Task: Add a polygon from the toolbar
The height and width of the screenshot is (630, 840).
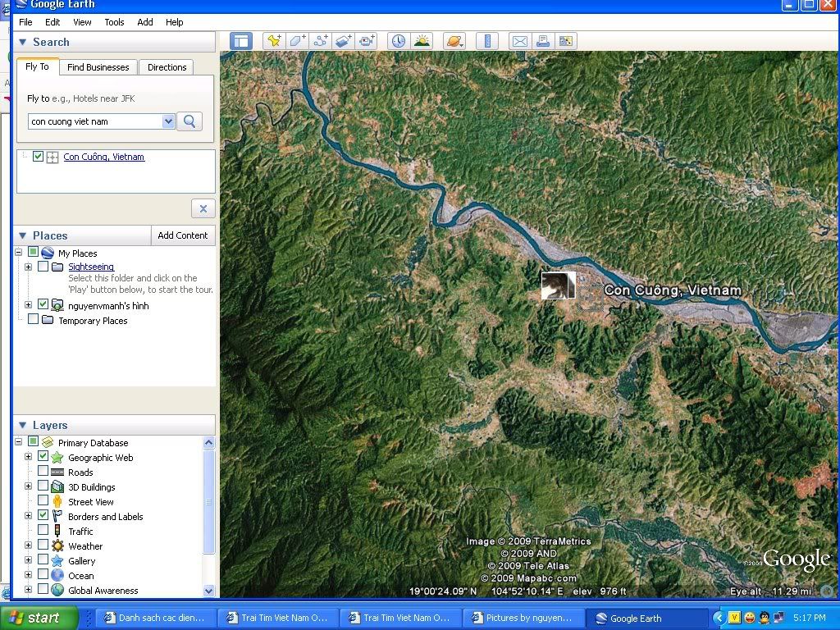Action: pos(297,41)
